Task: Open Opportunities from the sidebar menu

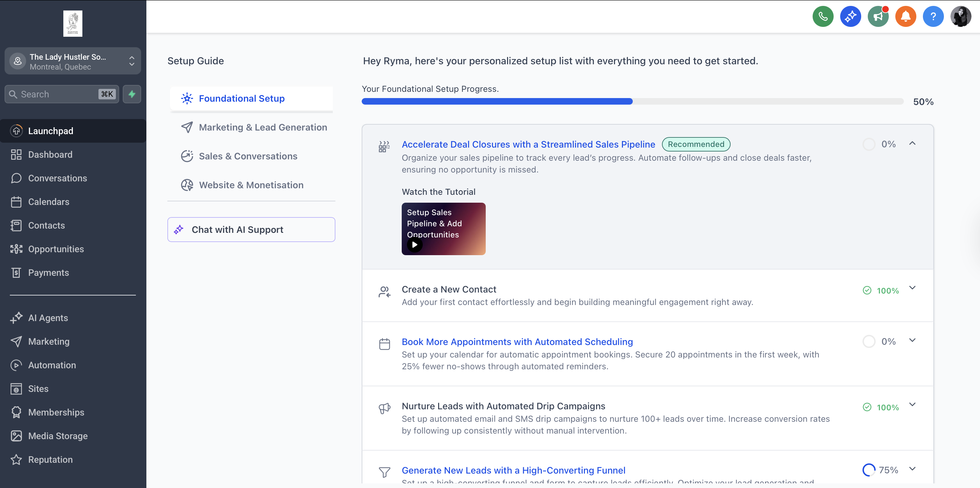Action: pyautogui.click(x=73, y=249)
